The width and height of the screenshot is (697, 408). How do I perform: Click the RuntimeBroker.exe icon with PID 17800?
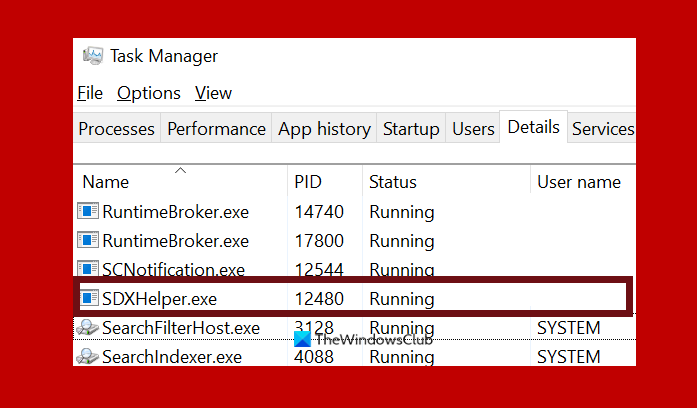(x=89, y=241)
